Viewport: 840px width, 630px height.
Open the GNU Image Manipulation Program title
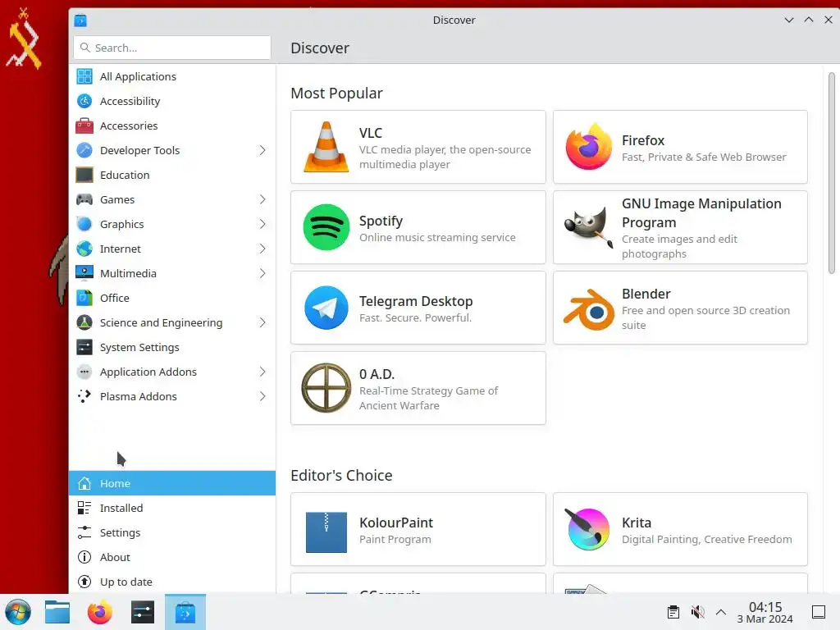tap(701, 212)
